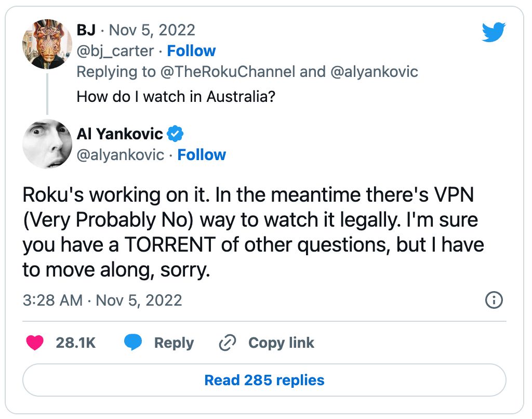The width and height of the screenshot is (532, 419).
Task: Click the 'How do I watch in Australia?' tweet text
Action: (176, 97)
